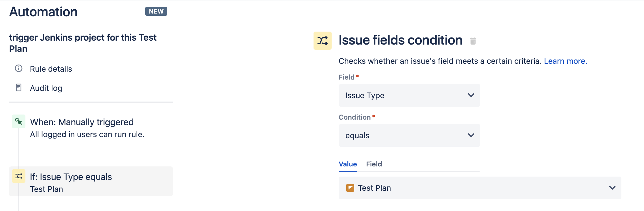Click the Issue Type dropdown chevron
Viewport: 644px width, 211px height.
tap(471, 95)
